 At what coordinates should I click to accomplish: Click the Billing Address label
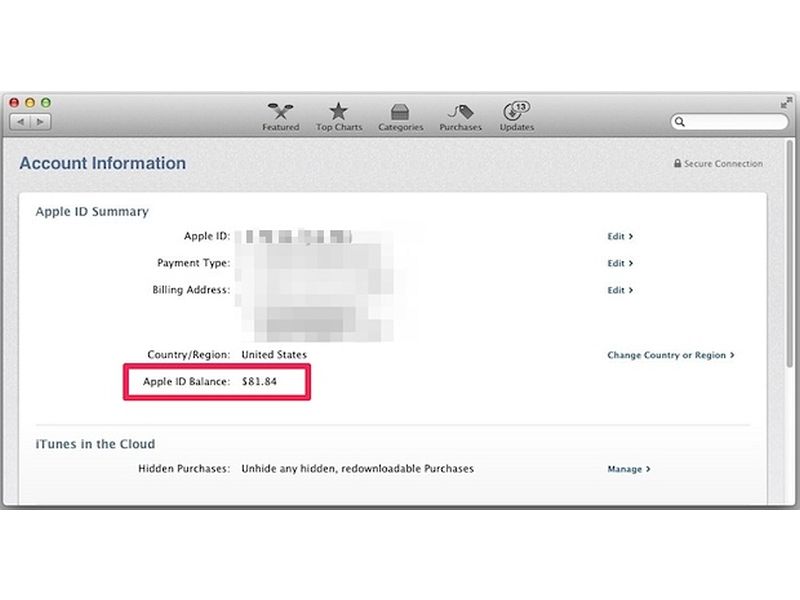pos(191,290)
